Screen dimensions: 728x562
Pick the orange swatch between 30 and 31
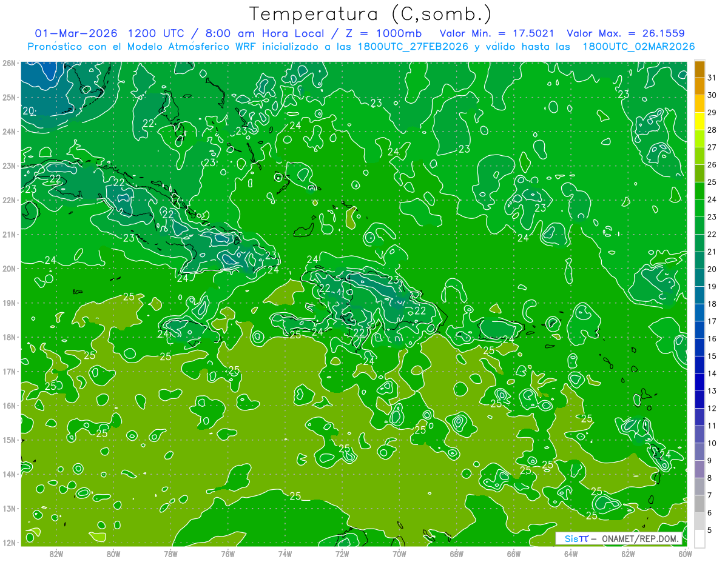(x=699, y=87)
